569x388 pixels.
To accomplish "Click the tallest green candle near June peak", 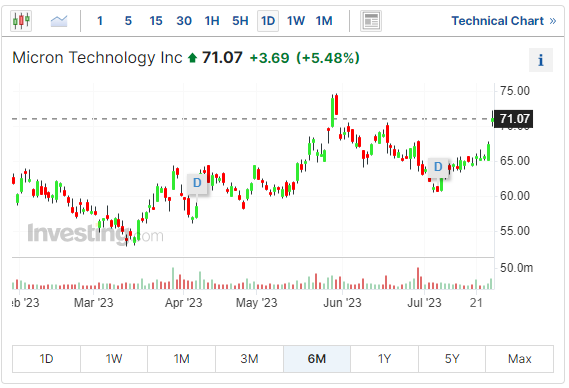I will (332, 112).
